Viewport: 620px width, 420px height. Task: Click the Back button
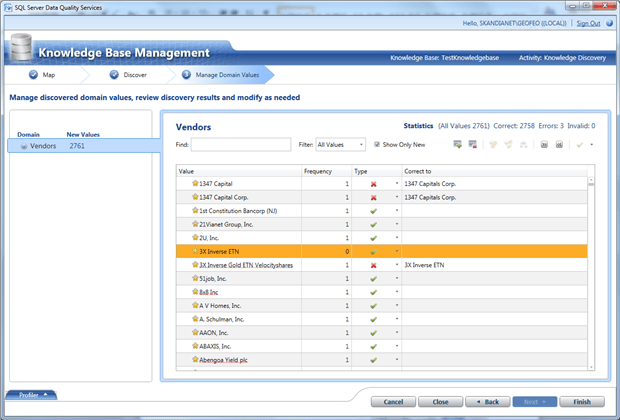pyautogui.click(x=488, y=402)
